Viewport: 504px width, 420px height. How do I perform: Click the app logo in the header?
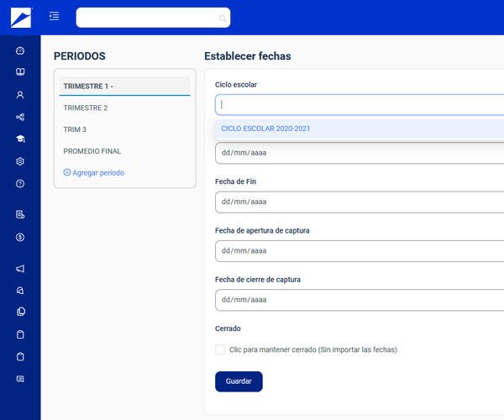pos(21,18)
